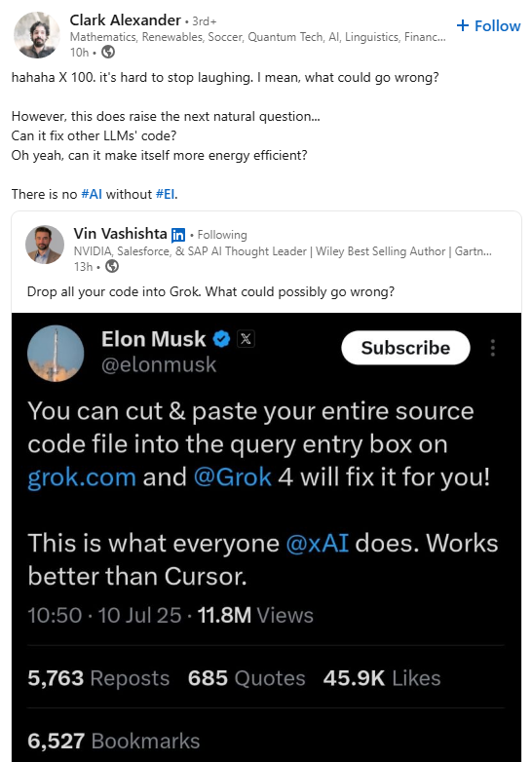
Task: Click the @xAI mention
Action: (318, 543)
